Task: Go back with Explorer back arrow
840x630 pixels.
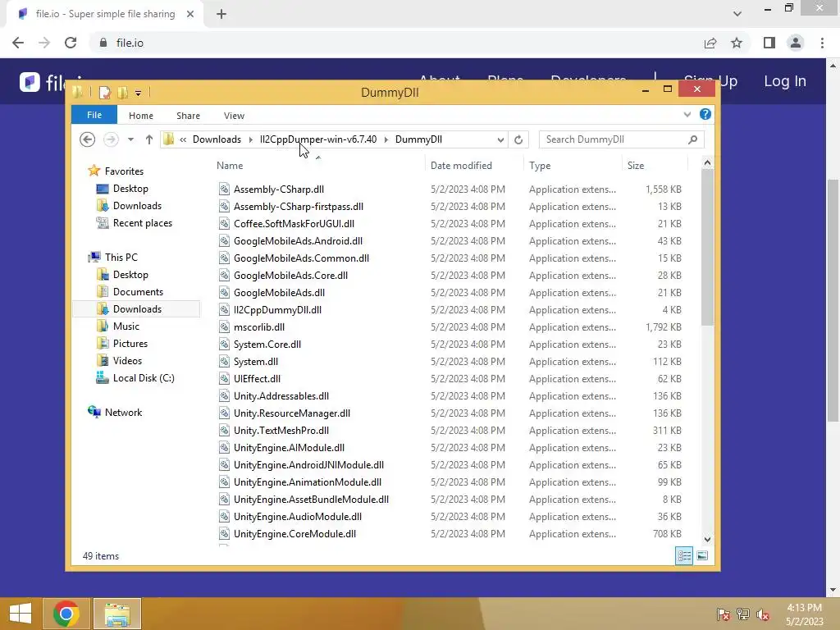Action: pos(87,139)
